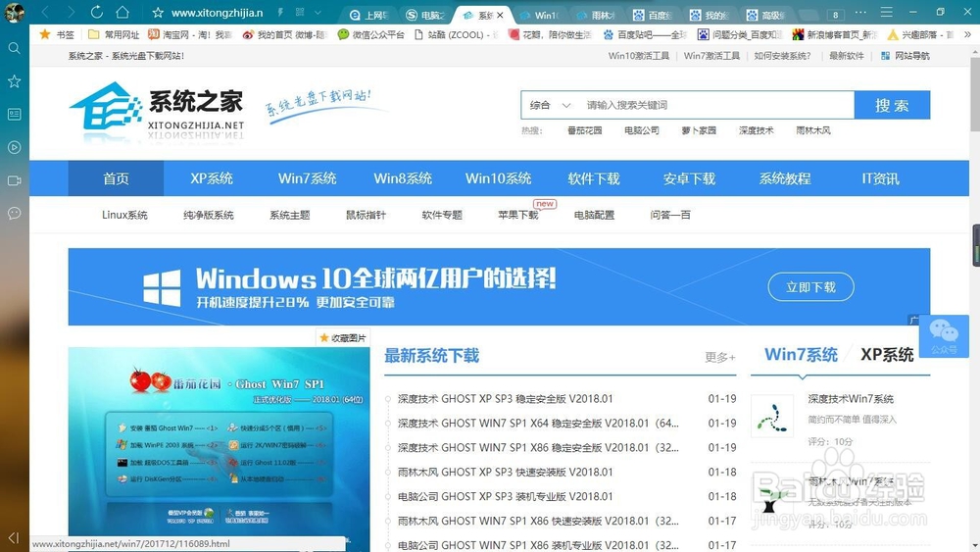Reload the page with the refresh icon
The height and width of the screenshot is (552, 980).
tap(96, 12)
